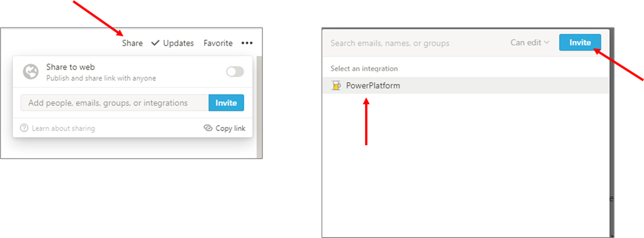Viewport: 644px width, 238px height.
Task: Click the Add people, emails, groups field
Action: (x=114, y=103)
